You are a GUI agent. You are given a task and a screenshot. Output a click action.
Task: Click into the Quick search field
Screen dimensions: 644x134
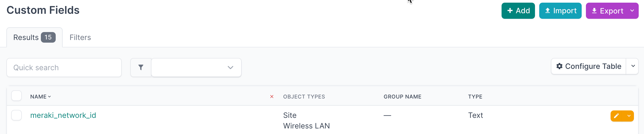pos(64,68)
